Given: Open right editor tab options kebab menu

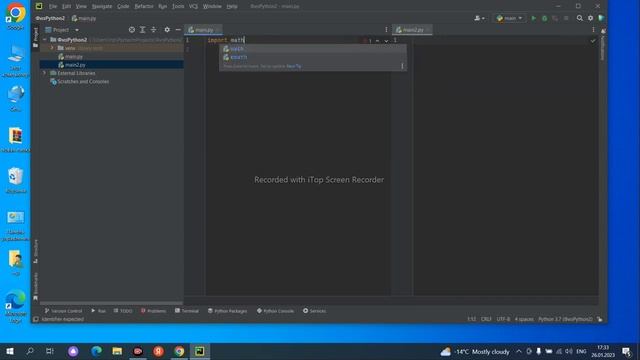Looking at the screenshot, I should (593, 30).
